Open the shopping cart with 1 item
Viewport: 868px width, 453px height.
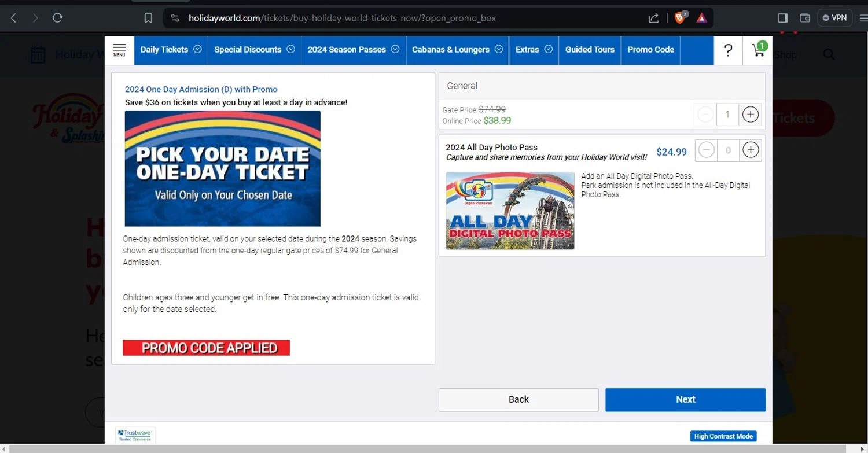tap(759, 50)
